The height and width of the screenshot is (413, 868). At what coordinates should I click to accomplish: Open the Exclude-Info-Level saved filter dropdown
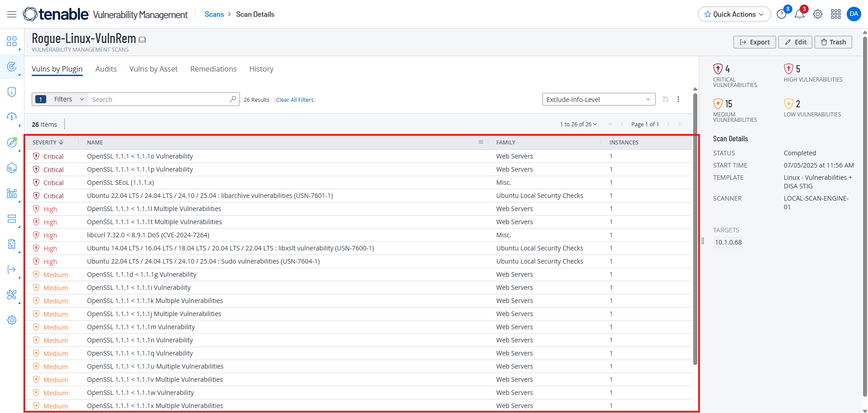(599, 99)
